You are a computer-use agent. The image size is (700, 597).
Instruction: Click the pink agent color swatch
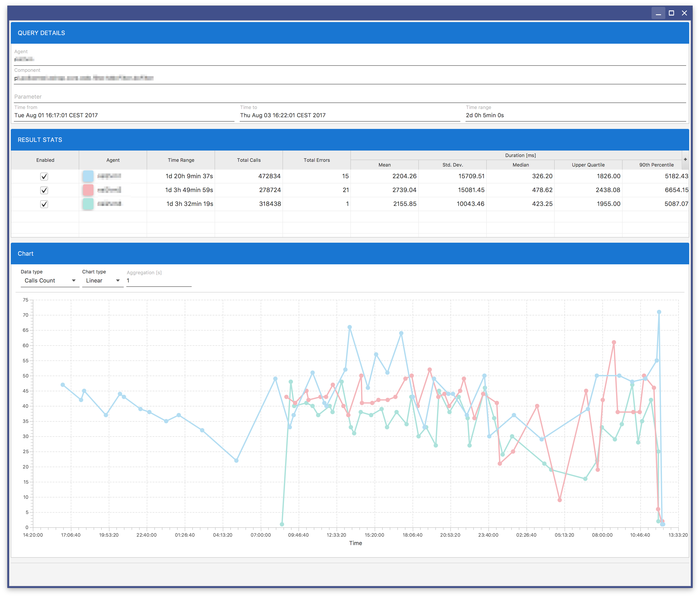88,190
